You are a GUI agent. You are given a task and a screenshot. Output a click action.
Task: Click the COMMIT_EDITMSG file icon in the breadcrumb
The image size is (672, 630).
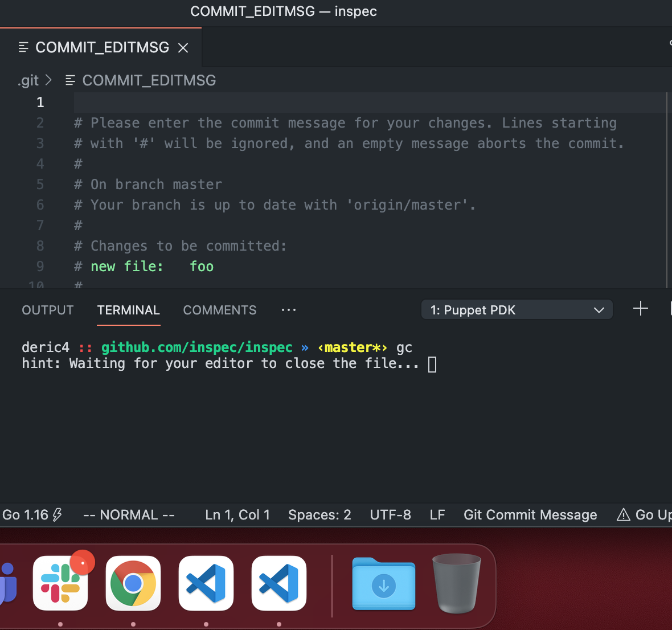(x=70, y=80)
